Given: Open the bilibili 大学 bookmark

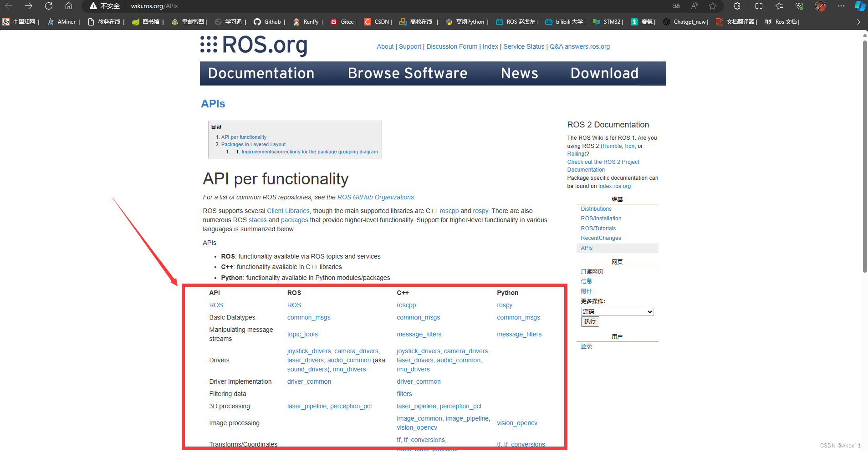Looking at the screenshot, I should [x=565, y=21].
